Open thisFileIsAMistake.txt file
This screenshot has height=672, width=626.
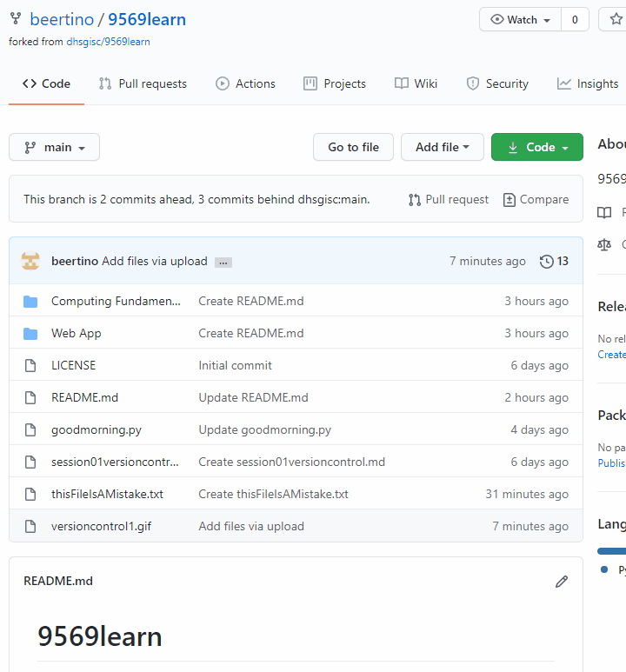[107, 494]
